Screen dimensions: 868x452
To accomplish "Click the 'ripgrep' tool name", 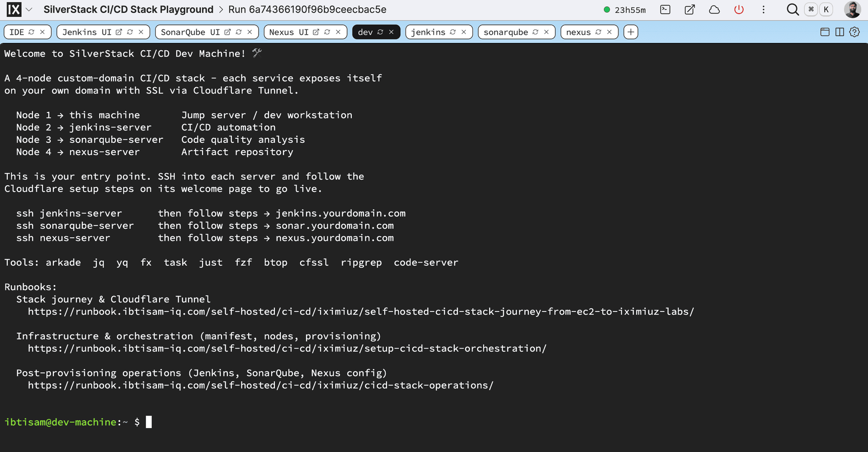I will (x=361, y=263).
